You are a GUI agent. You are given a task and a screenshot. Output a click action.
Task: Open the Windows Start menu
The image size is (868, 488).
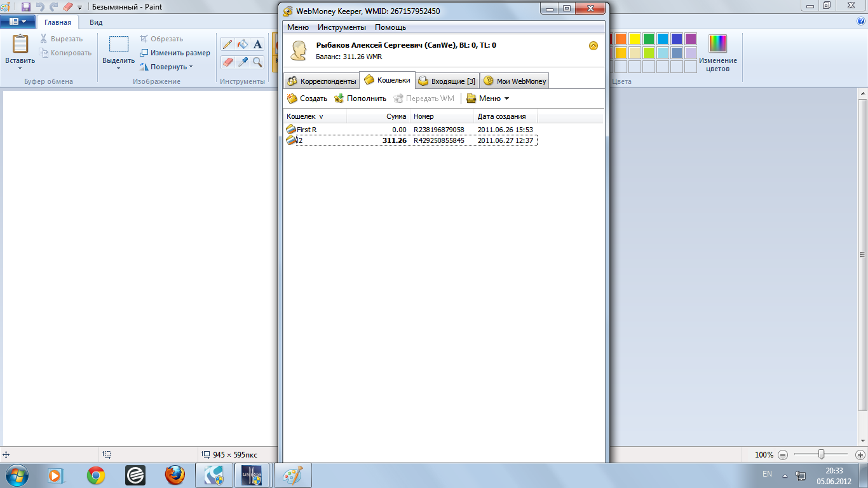(16, 475)
